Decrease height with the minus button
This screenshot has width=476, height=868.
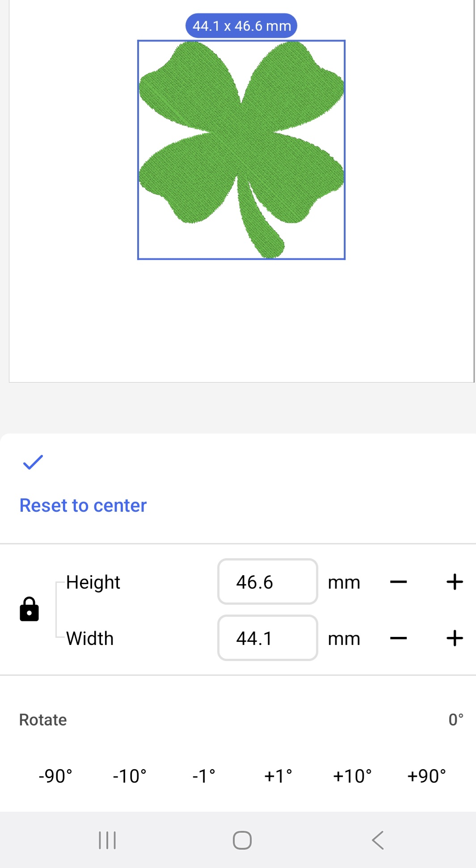398,582
